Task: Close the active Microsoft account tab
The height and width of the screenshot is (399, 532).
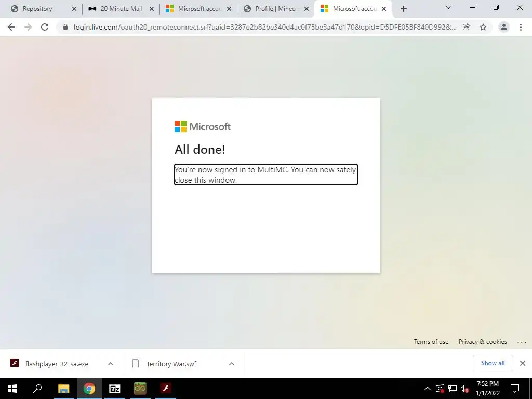Action: pyautogui.click(x=384, y=9)
